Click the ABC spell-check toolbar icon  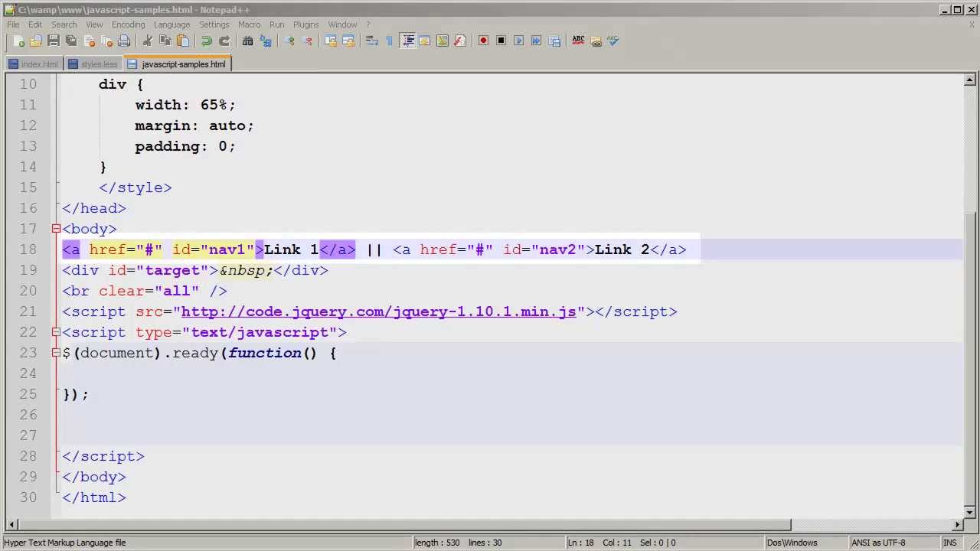(578, 41)
